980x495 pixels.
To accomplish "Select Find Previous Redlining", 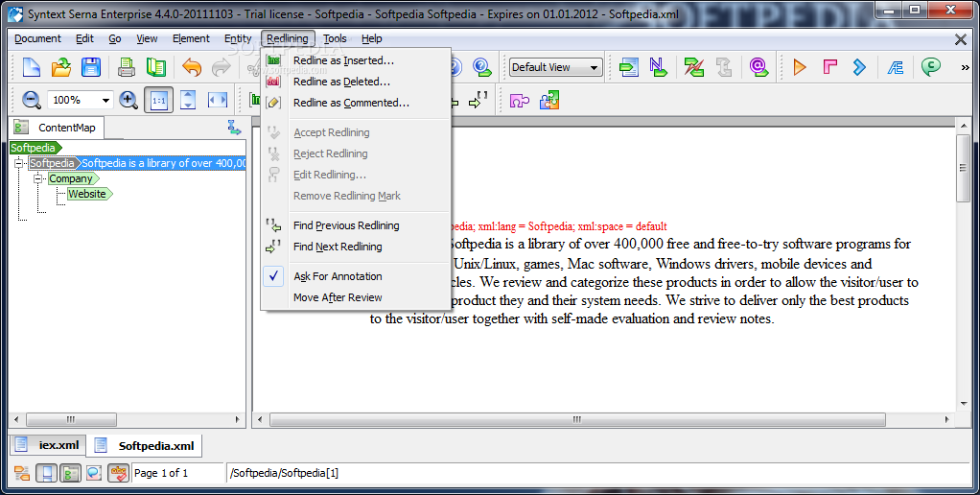I will (356, 225).
